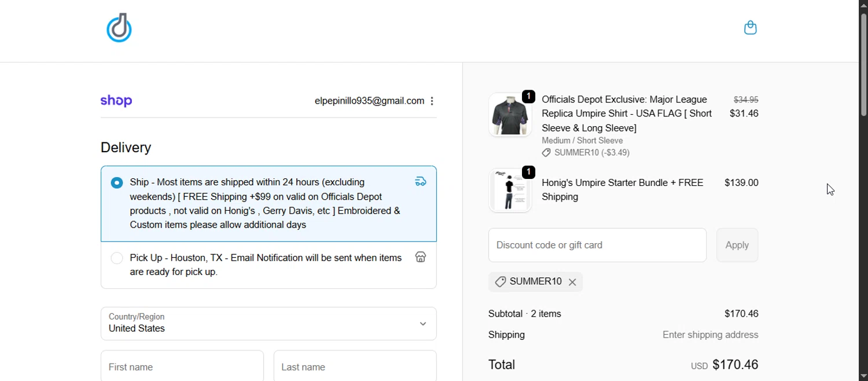Click the $31.46 discounted price

(x=744, y=113)
